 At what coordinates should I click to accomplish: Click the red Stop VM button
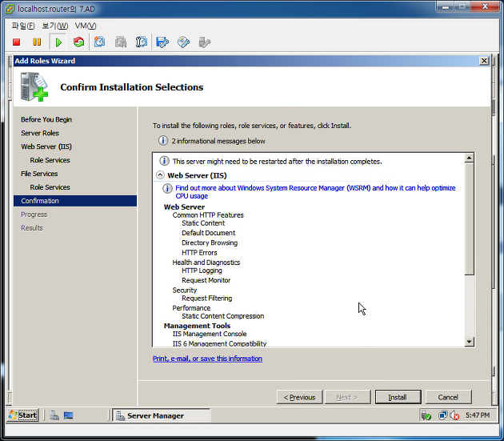tap(16, 42)
